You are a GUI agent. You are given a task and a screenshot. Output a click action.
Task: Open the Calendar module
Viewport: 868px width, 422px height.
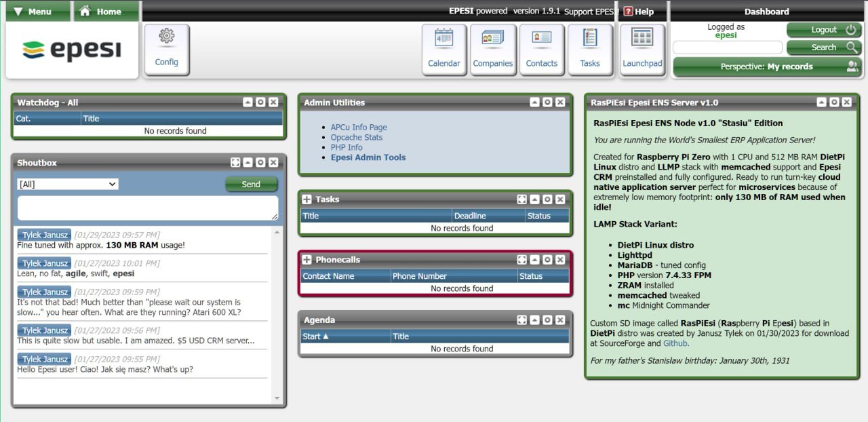pos(443,49)
